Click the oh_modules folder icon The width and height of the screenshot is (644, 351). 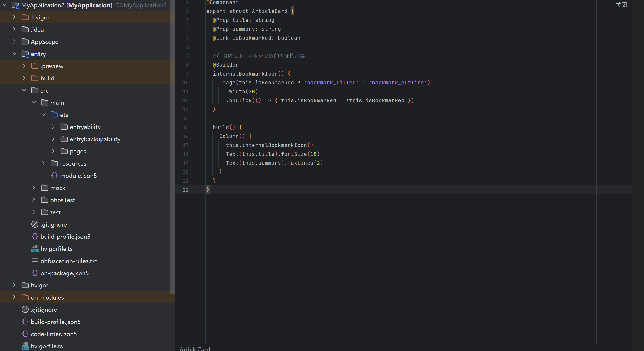click(x=25, y=297)
